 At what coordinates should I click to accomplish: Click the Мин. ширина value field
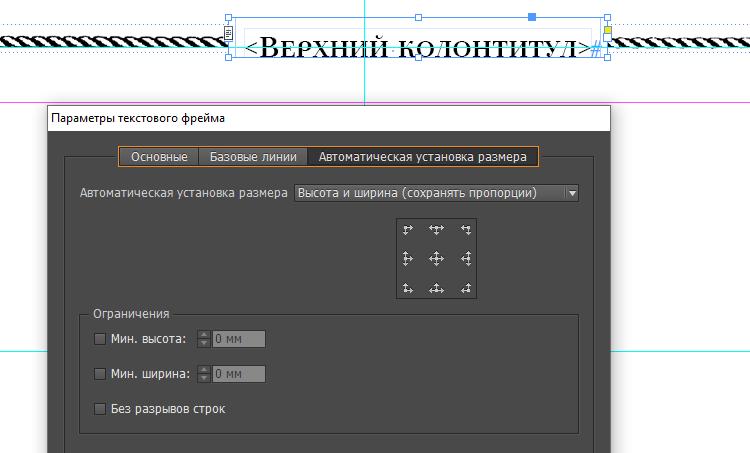[x=238, y=374]
